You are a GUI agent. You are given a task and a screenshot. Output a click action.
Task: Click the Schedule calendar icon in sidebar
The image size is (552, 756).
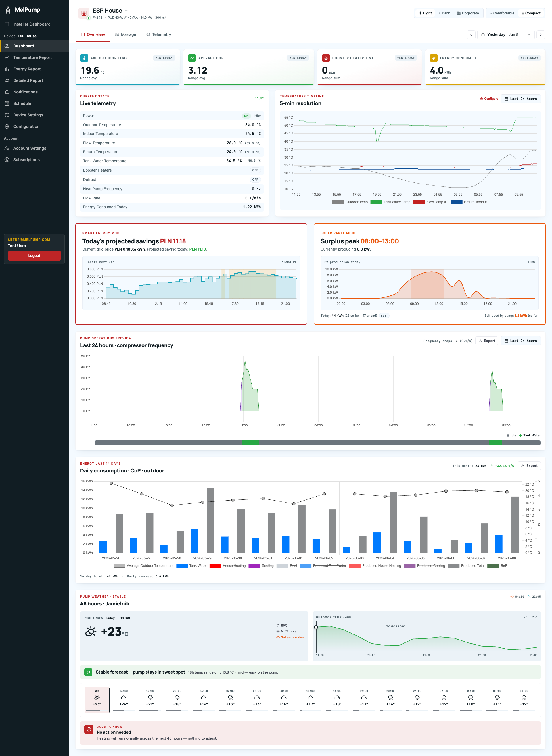pos(7,103)
